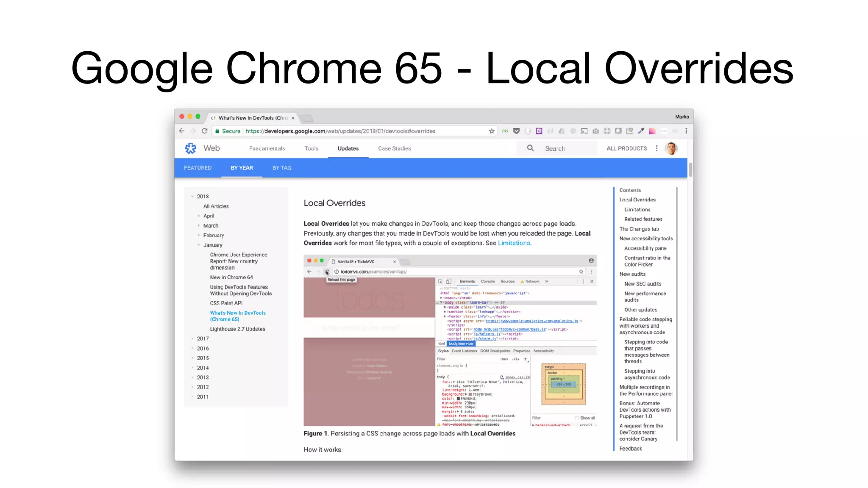The height and width of the screenshot is (488, 868).
Task: Click the purple square extension icon
Action: click(539, 131)
